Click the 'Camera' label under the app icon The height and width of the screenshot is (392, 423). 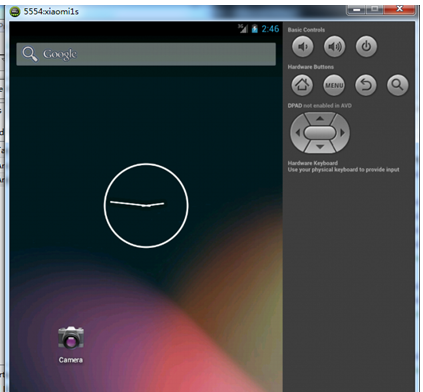[71, 360]
